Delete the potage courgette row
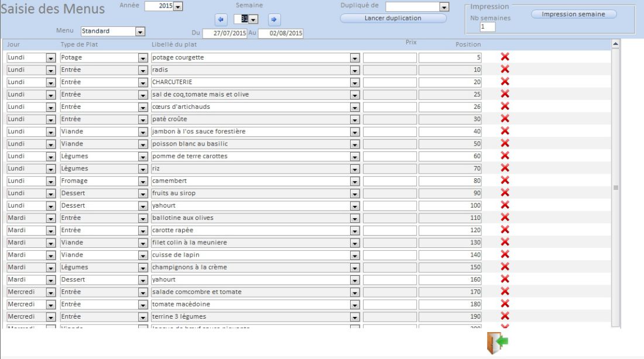The width and height of the screenshot is (644, 359). click(x=505, y=57)
